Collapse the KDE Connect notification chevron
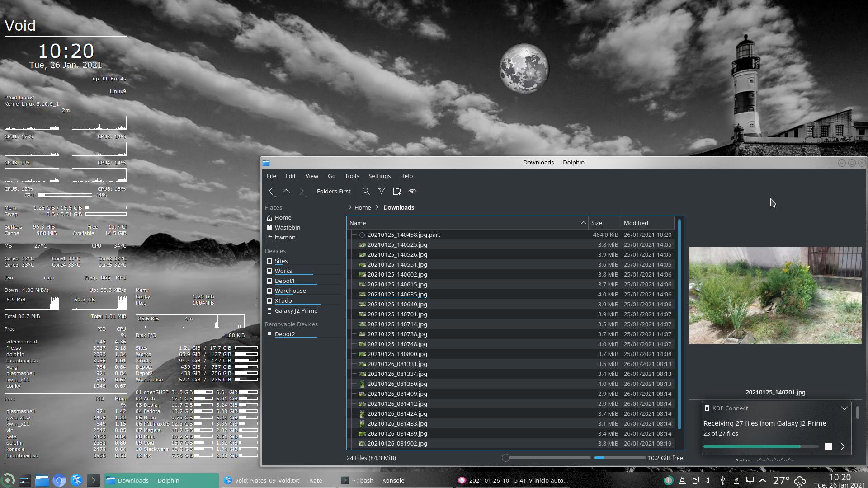This screenshot has height=488, width=868. point(844,408)
